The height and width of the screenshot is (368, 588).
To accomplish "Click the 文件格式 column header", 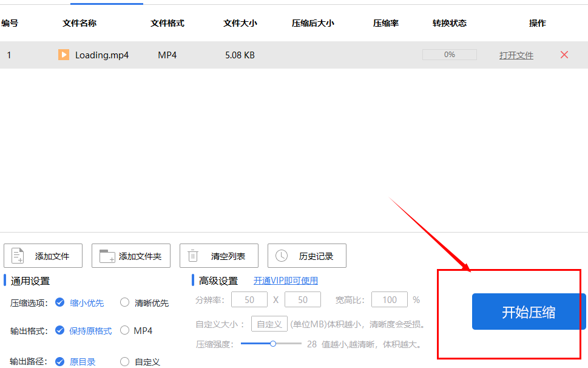I will [167, 23].
